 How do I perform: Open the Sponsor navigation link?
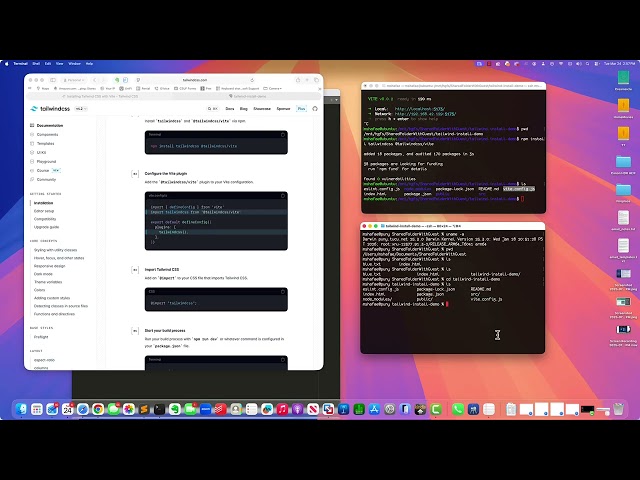coord(283,109)
